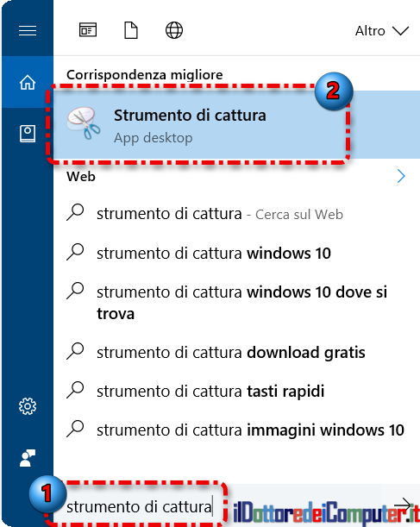This screenshot has height=527, width=420.
Task: Filter results by Apps icon
Action: [88, 30]
